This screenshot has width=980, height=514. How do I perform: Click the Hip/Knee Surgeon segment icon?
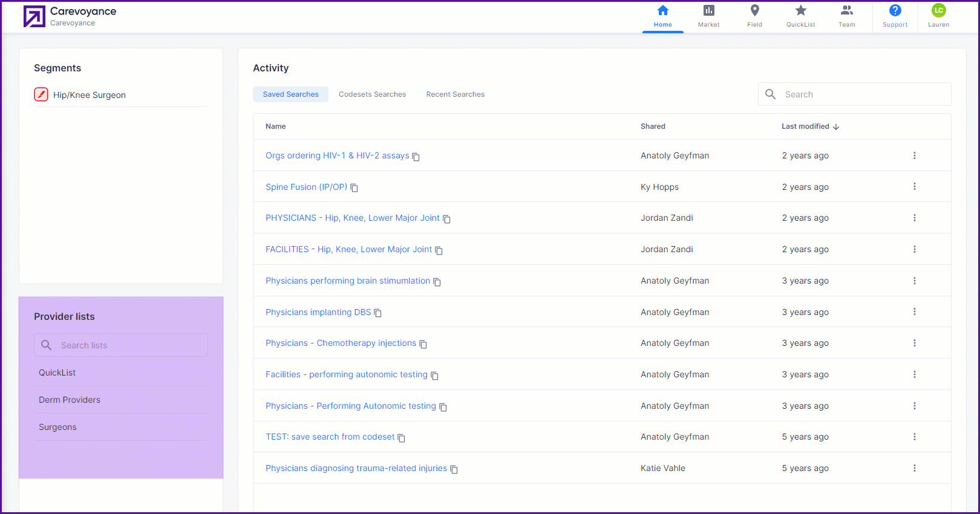coord(41,94)
